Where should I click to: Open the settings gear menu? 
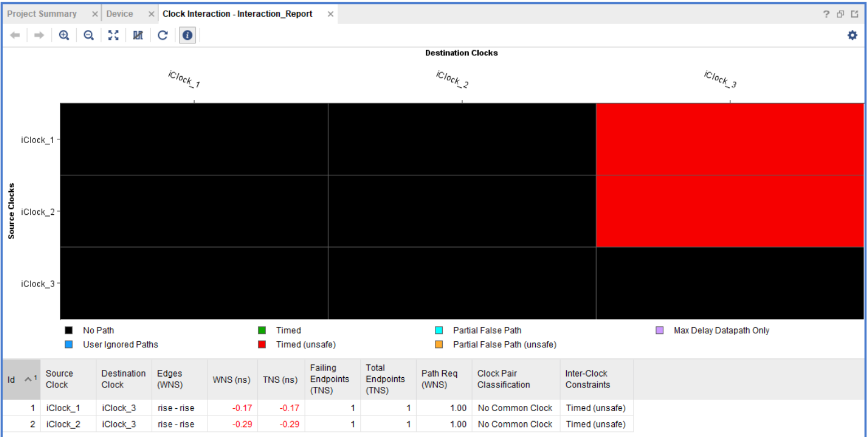852,36
